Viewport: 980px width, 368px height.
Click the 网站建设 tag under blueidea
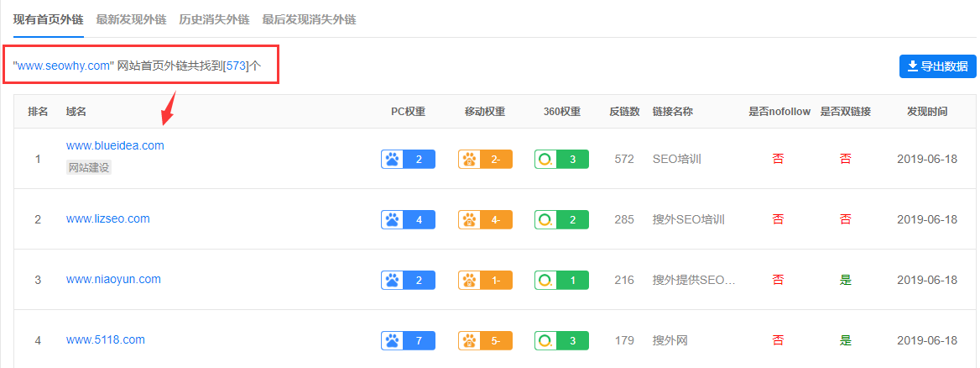point(89,167)
